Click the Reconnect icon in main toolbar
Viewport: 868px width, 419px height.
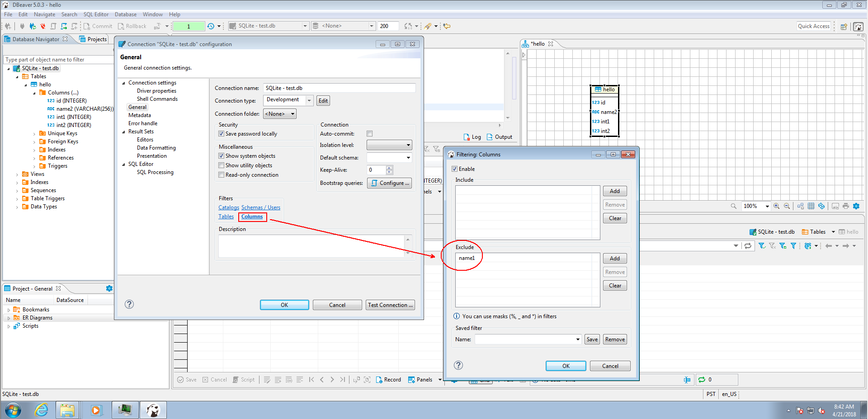(x=33, y=26)
